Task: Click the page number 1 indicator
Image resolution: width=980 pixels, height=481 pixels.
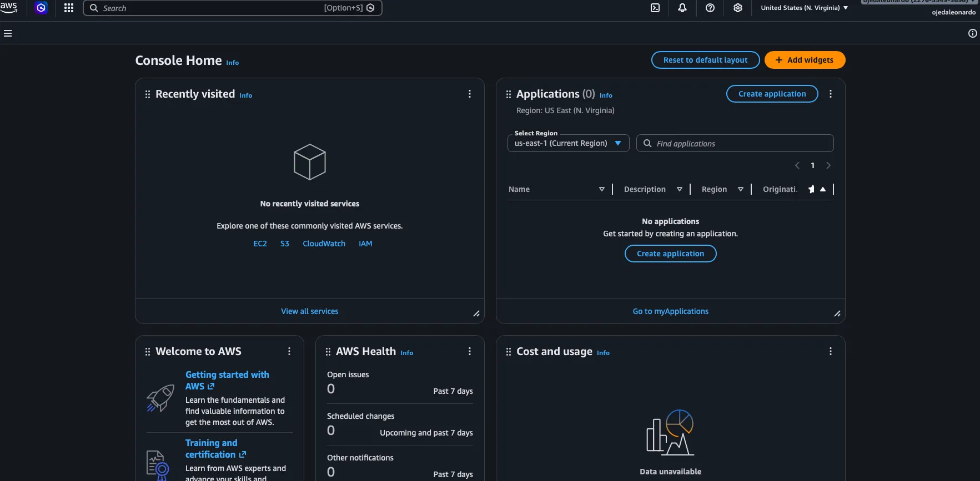Action: pyautogui.click(x=813, y=165)
